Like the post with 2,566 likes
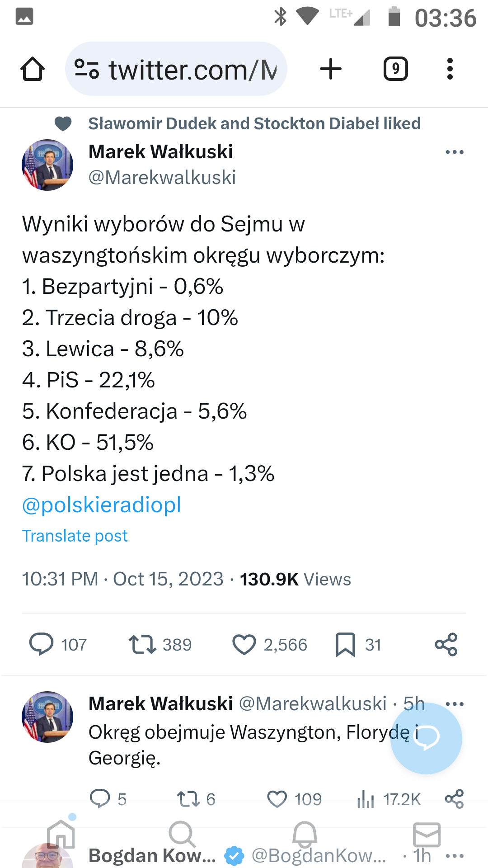The image size is (488, 868). (x=244, y=644)
